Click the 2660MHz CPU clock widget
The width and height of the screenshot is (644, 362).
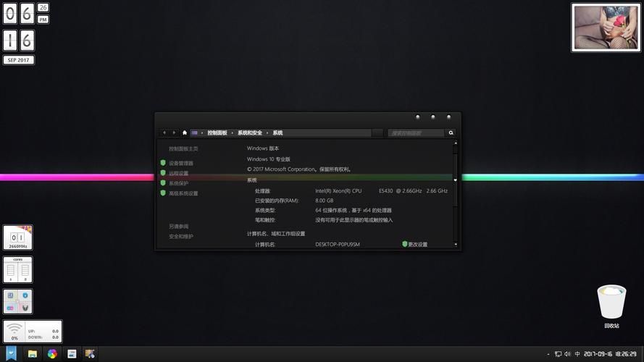[17, 237]
